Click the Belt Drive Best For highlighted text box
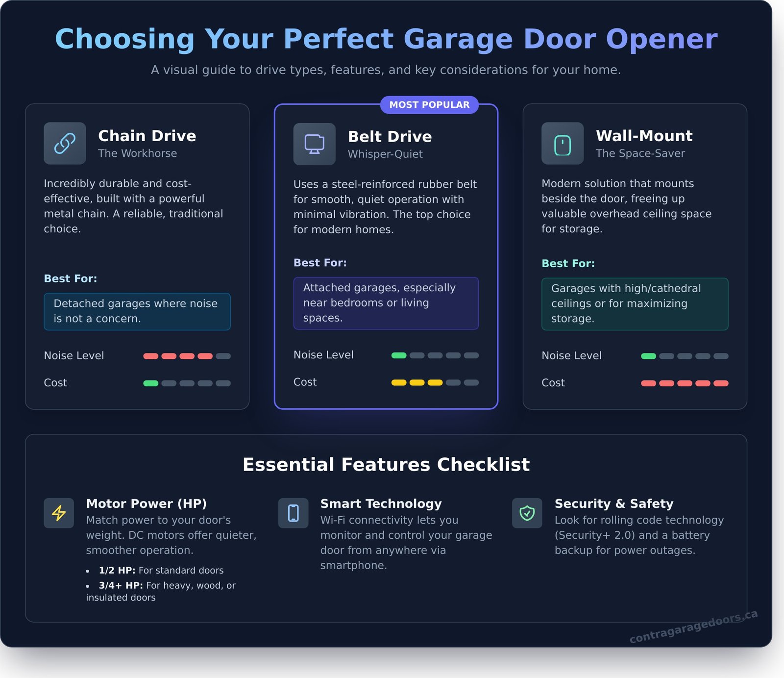The width and height of the screenshot is (784, 678). tap(386, 303)
